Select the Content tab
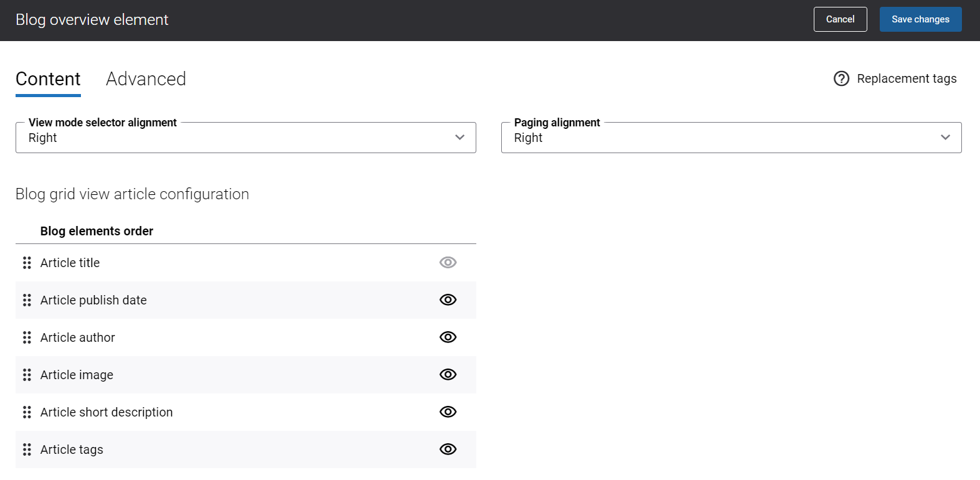Viewport: 980px width, 480px height. click(48, 79)
